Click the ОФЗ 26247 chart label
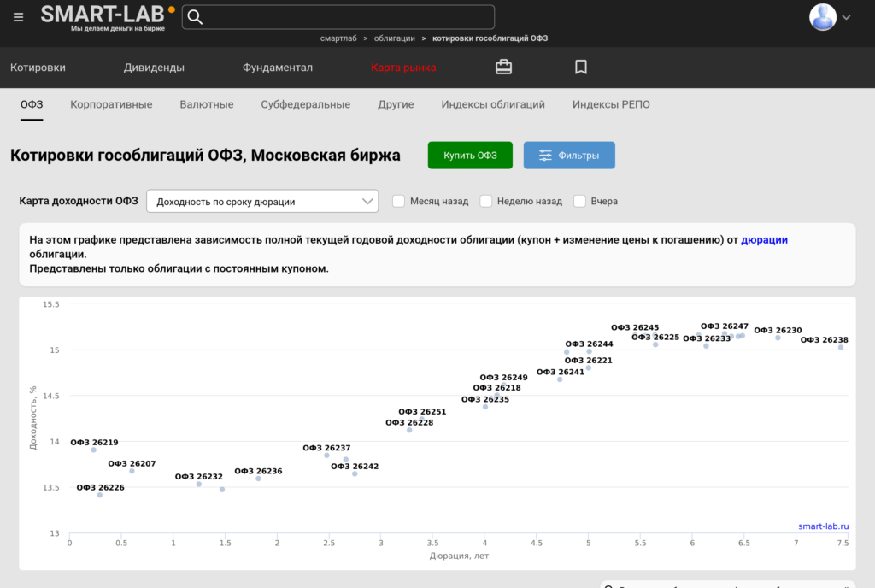875x588 pixels. pos(725,326)
